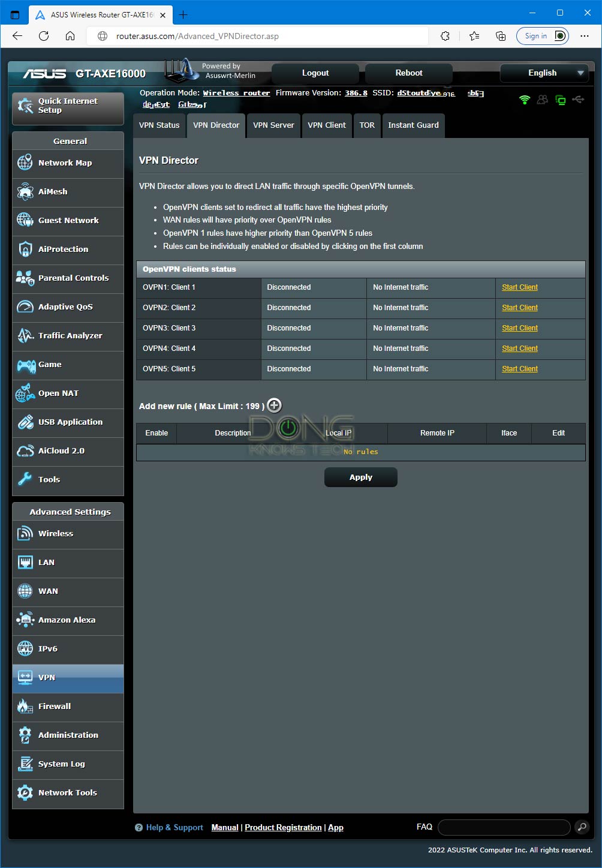Refresh the browser page
Image resolution: width=602 pixels, height=868 pixels.
pos(44,36)
